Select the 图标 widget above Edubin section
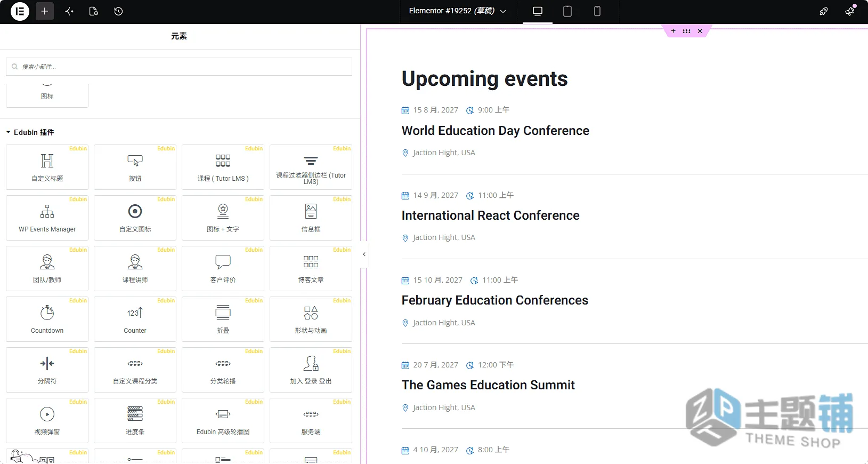The width and height of the screenshot is (868, 464). (x=47, y=95)
